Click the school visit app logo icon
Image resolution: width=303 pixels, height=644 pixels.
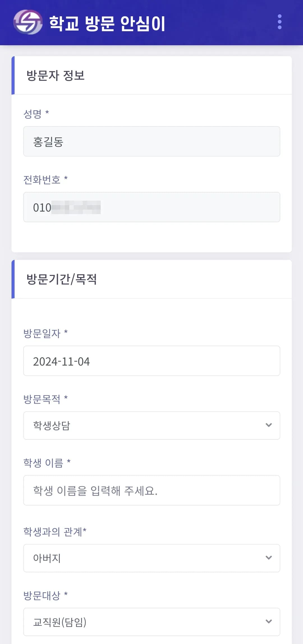[x=28, y=22]
